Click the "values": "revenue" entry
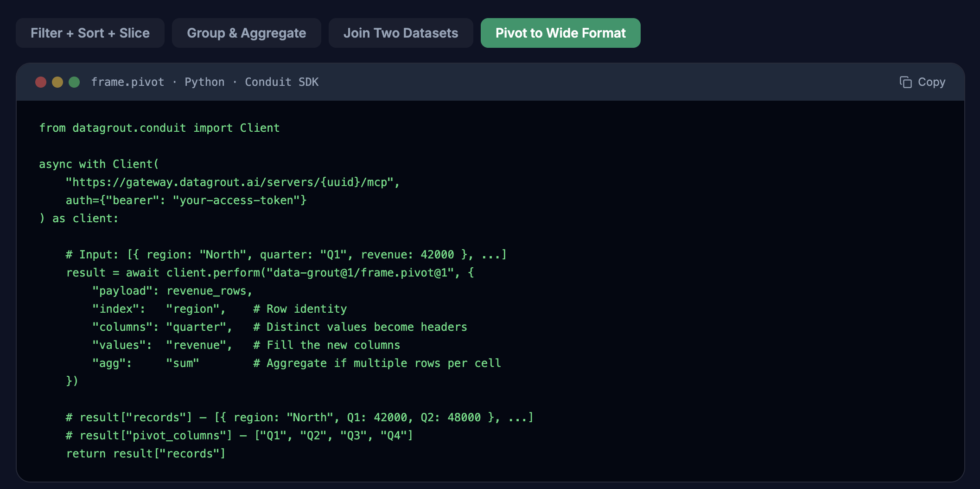The image size is (980, 489). 162,345
